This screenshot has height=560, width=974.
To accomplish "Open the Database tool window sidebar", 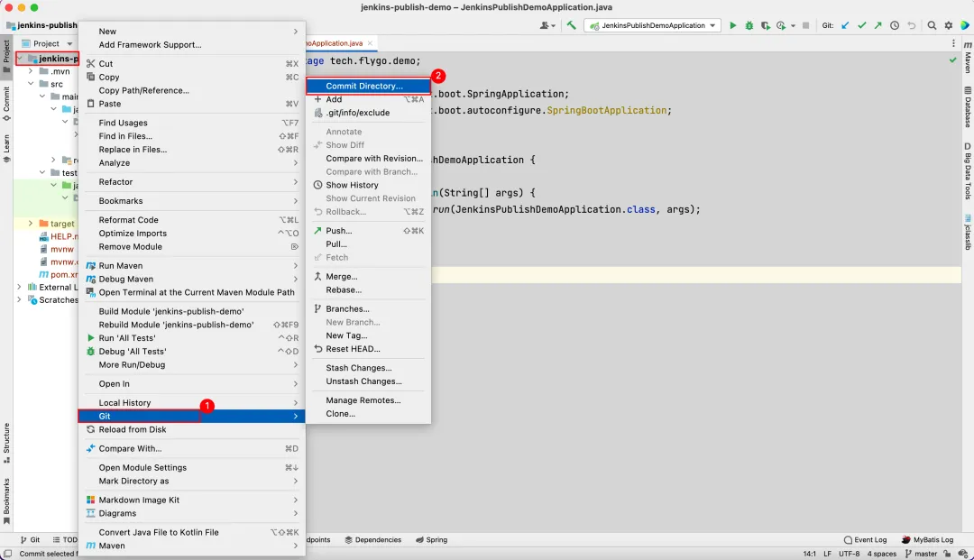I will [968, 107].
